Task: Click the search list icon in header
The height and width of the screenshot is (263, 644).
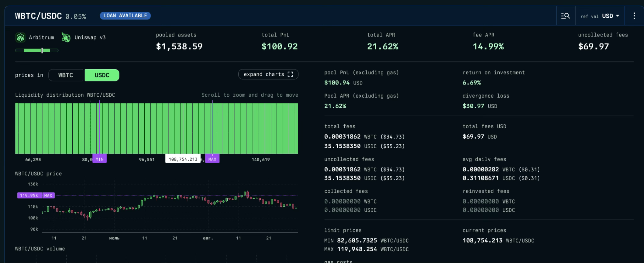Action: click(x=565, y=16)
